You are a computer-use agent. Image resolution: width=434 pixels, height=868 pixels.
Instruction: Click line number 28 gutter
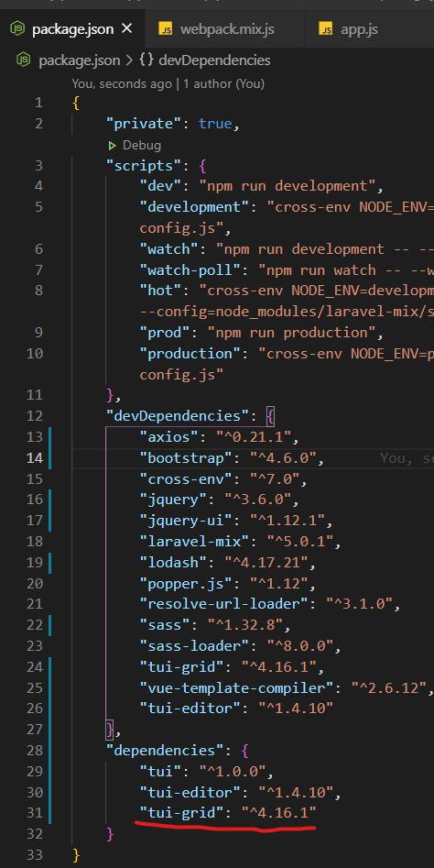(34, 750)
